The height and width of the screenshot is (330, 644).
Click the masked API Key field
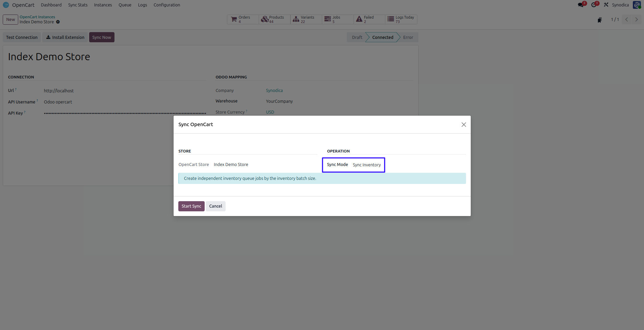click(125, 113)
